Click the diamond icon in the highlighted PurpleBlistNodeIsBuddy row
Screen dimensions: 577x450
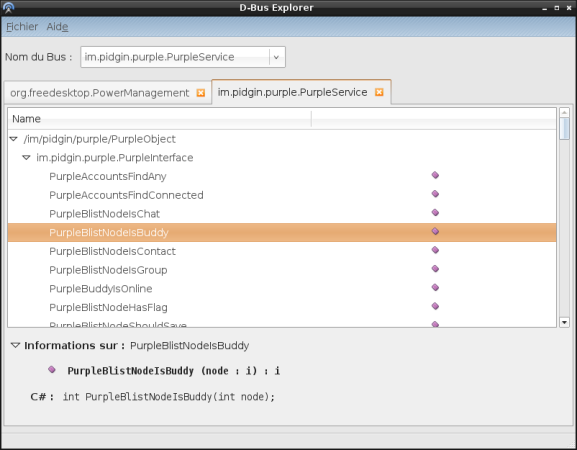(x=435, y=231)
